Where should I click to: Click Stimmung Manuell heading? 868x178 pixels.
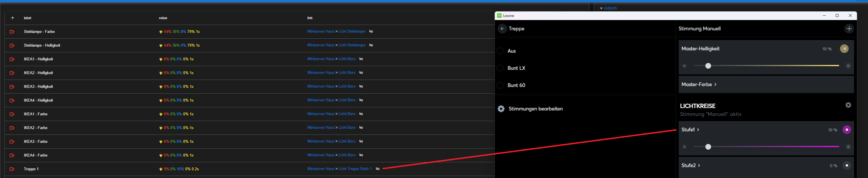pyautogui.click(x=700, y=29)
